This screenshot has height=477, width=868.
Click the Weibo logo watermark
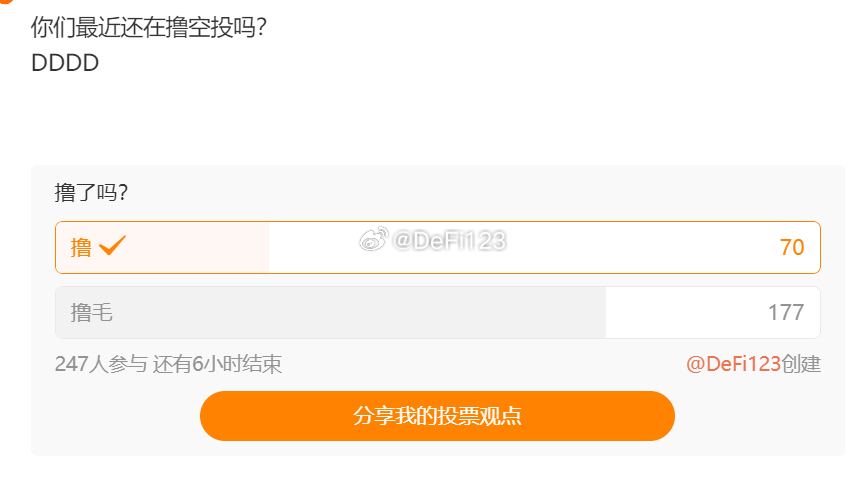[x=374, y=240]
